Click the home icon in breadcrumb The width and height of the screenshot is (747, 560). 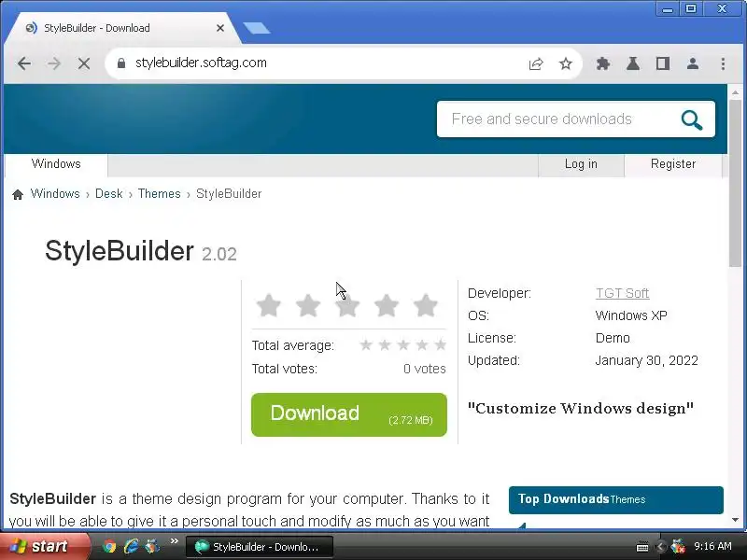(x=18, y=194)
